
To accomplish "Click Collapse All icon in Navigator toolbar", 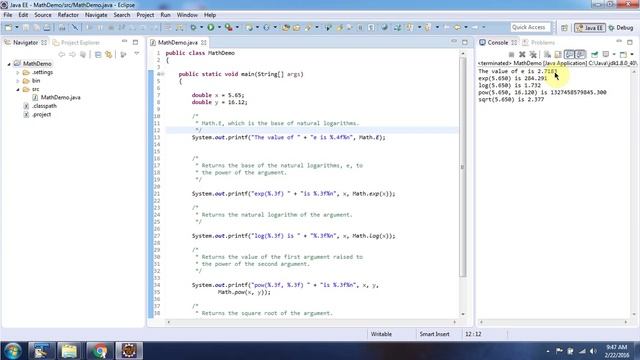I will [98, 54].
